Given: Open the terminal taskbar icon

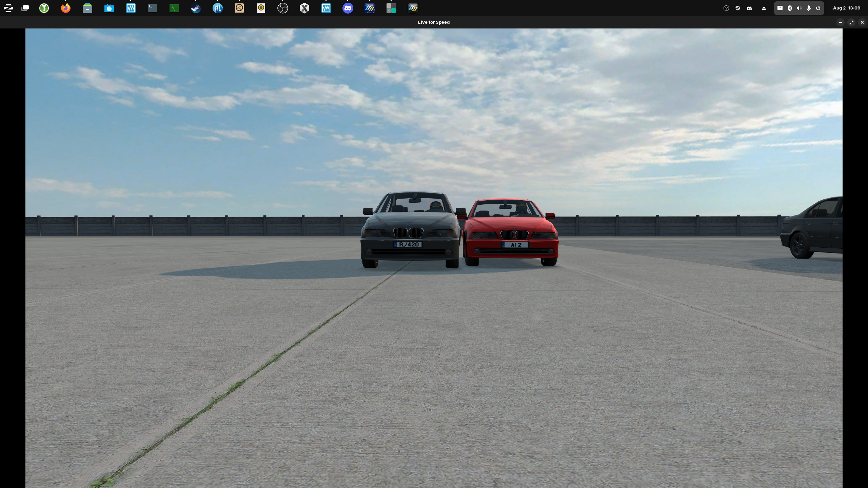Looking at the screenshot, I should [153, 8].
